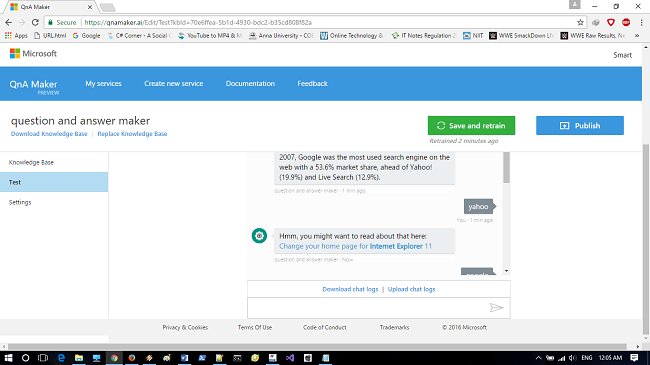Open Windows Start menu
The width and height of the screenshot is (650, 365).
coord(8,358)
